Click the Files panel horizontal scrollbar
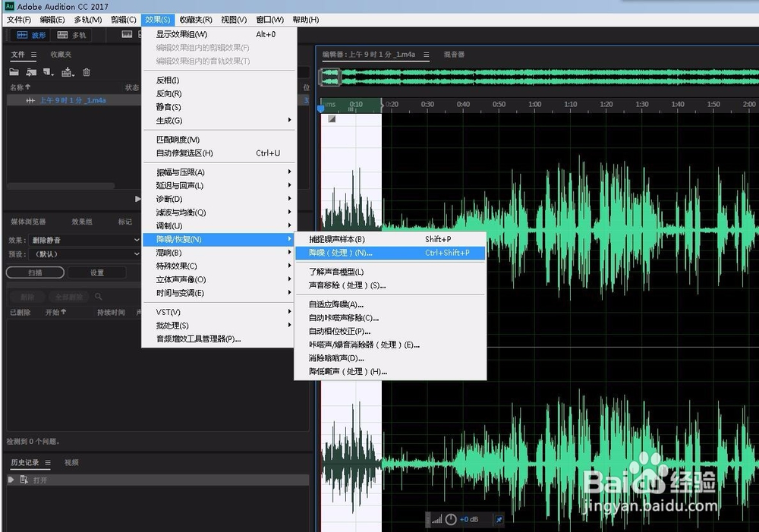This screenshot has height=532, width=759. 61,186
